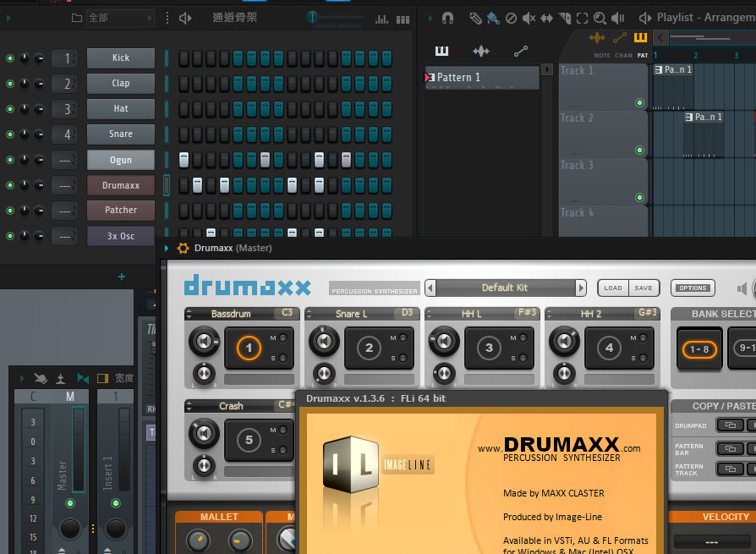Open the 全部 channel group filter dropdown
This screenshot has height=554, width=756.
click(119, 19)
